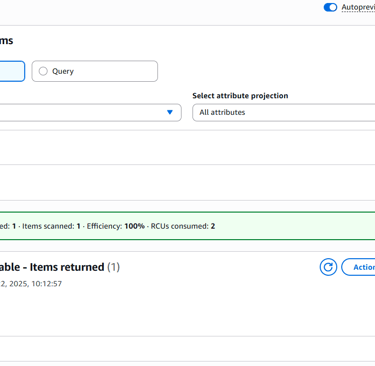The width and height of the screenshot is (375, 366).
Task: Click inside the table or index select field
Action: [x=91, y=112]
